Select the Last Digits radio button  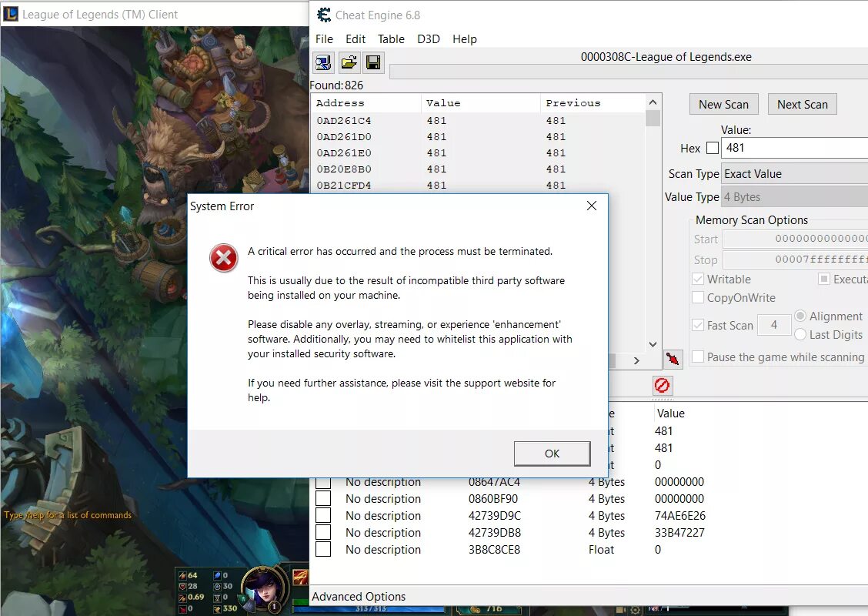[x=800, y=334]
